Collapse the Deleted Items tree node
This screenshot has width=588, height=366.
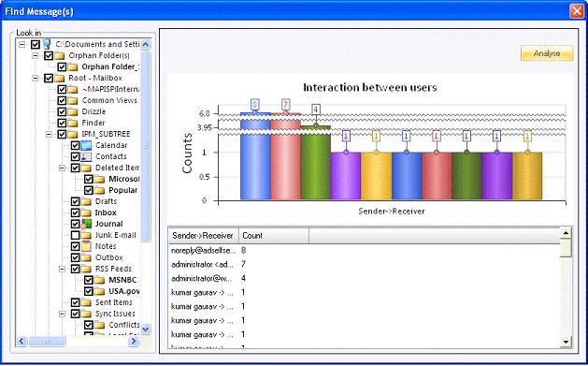point(63,168)
